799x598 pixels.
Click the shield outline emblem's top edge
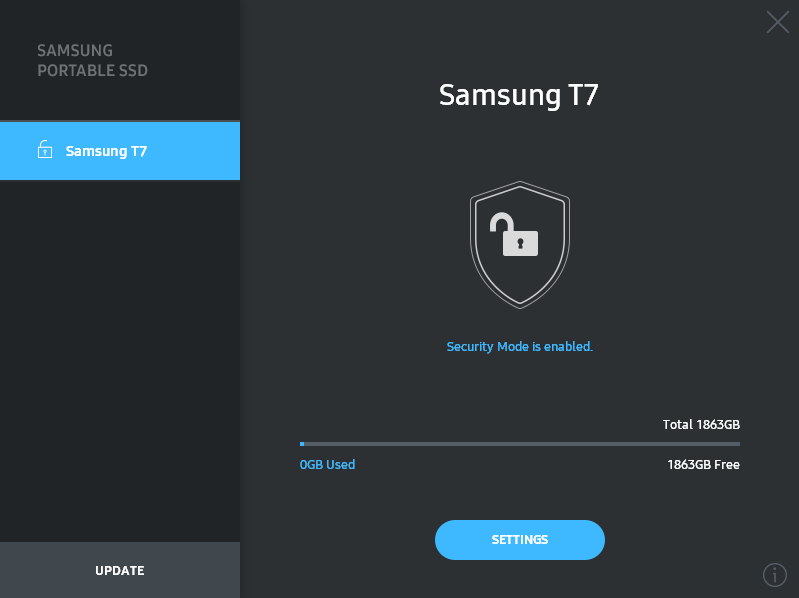519,185
